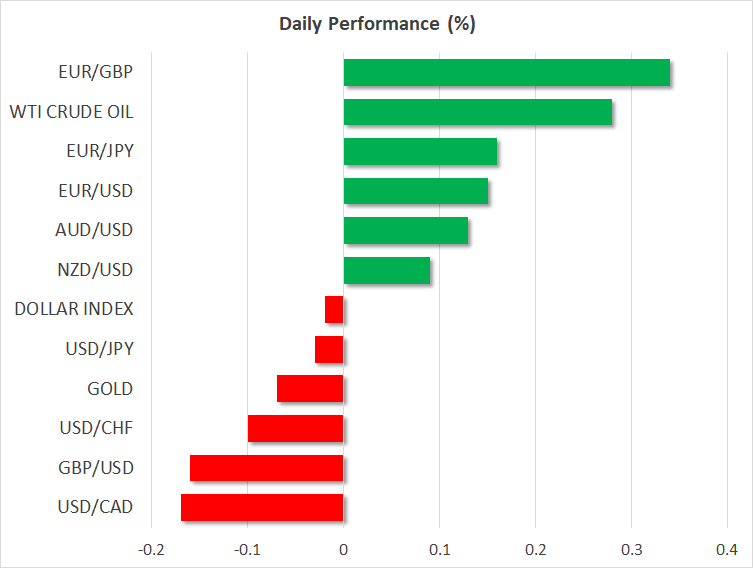Image resolution: width=753 pixels, height=568 pixels.
Task: Select the AUD/USD bar
Action: (405, 231)
